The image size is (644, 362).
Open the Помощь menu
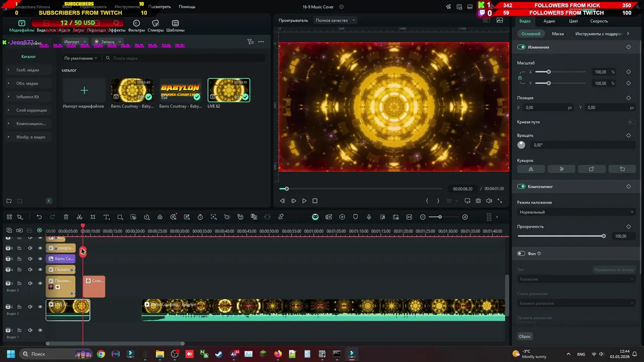coord(187,7)
